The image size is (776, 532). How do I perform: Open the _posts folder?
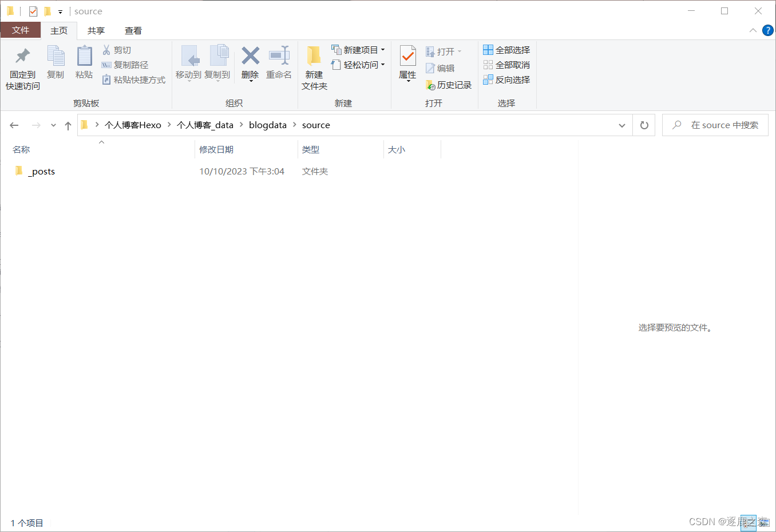pyautogui.click(x=40, y=171)
